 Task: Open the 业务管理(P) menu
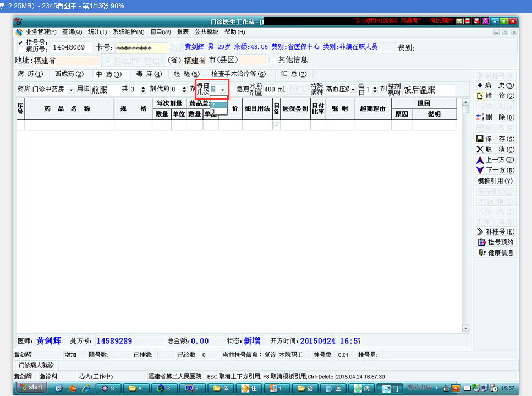pos(41,32)
